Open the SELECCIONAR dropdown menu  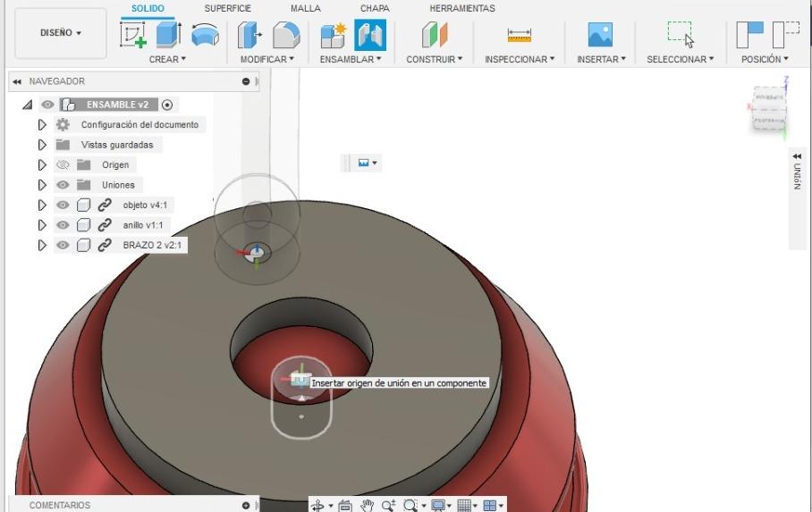[680, 60]
